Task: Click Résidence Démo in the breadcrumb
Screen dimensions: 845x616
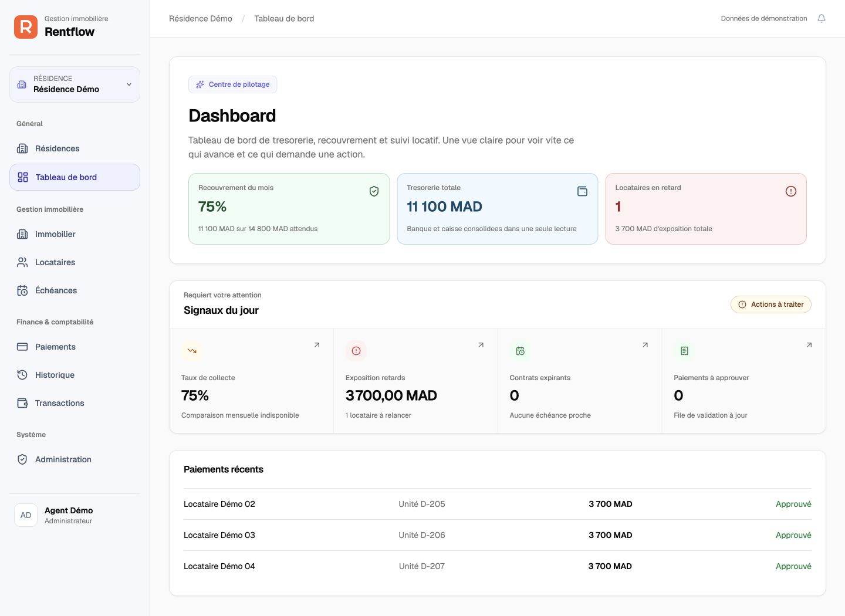Action: pos(201,19)
